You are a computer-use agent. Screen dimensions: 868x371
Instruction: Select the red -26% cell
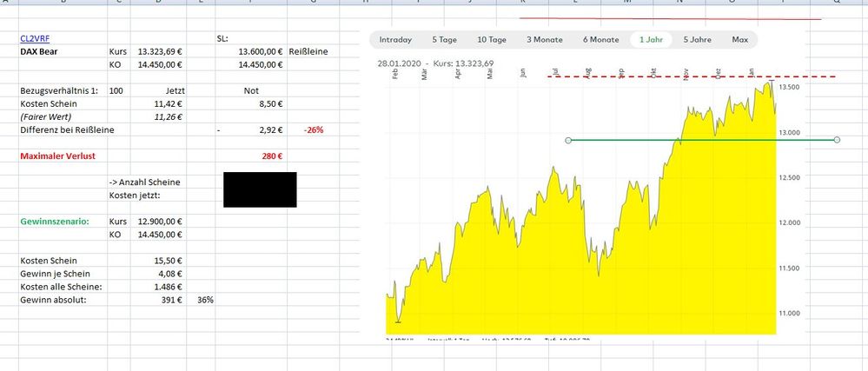313,130
